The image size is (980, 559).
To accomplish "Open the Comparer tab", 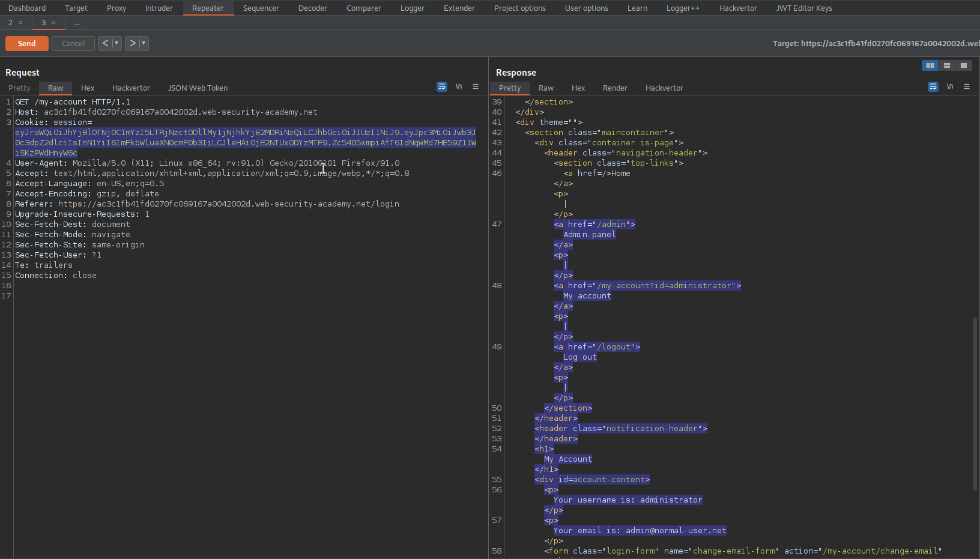I will 364,8.
